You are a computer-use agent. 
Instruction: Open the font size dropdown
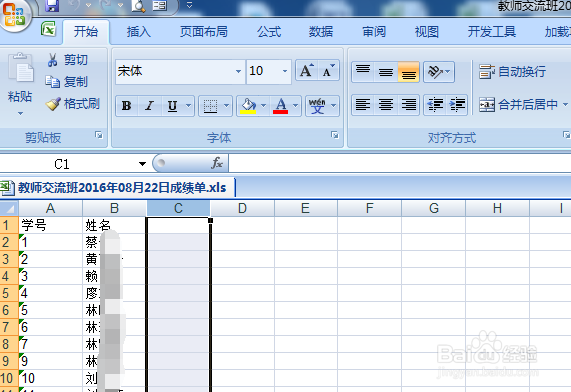point(285,71)
